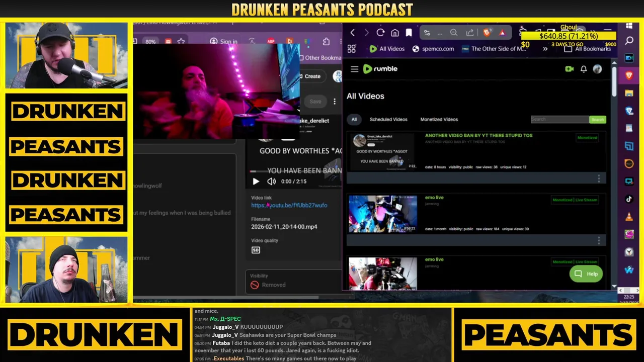Click the SD video quality badge
644x362 pixels.
click(x=256, y=250)
